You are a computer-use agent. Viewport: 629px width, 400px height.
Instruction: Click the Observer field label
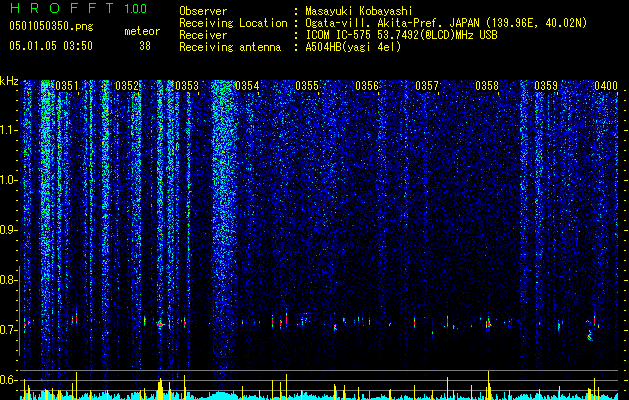(203, 11)
